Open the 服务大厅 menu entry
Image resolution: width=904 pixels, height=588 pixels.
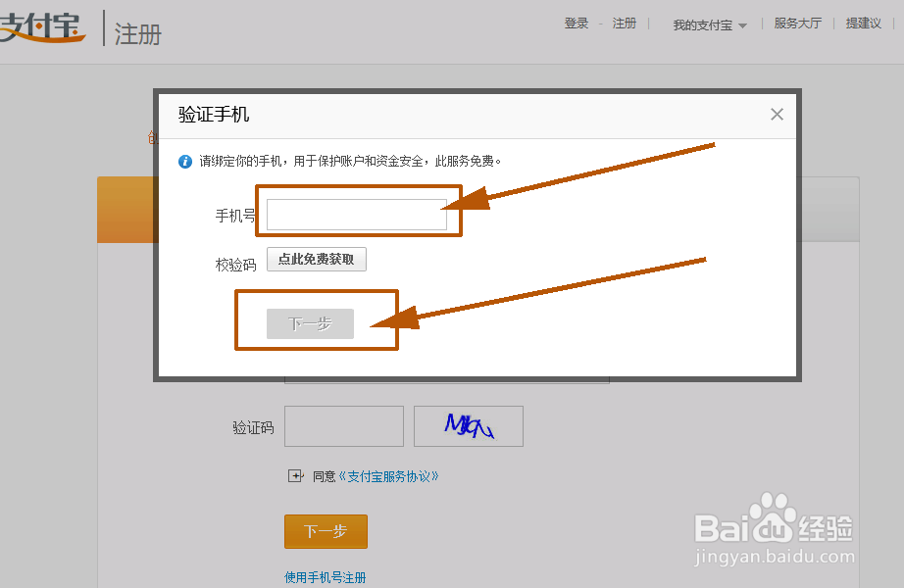(797, 23)
